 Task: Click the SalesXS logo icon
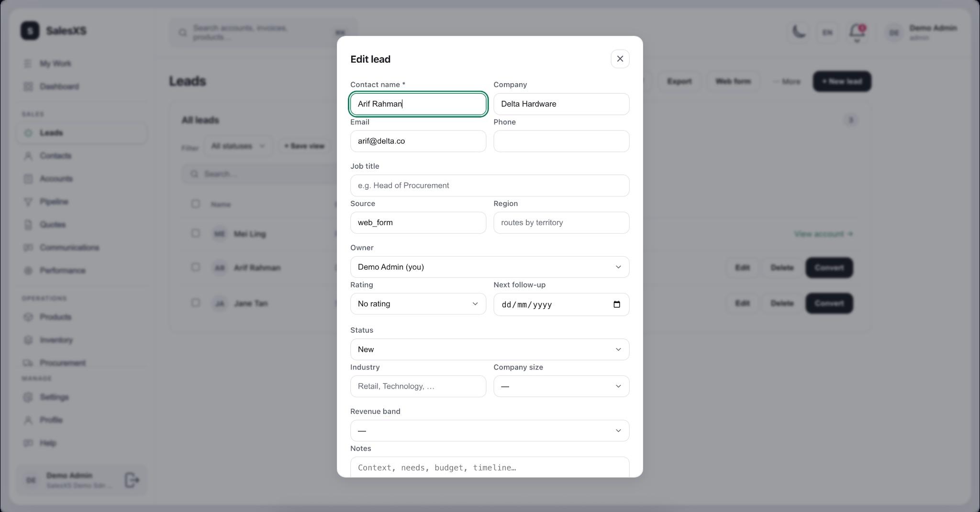(x=30, y=31)
